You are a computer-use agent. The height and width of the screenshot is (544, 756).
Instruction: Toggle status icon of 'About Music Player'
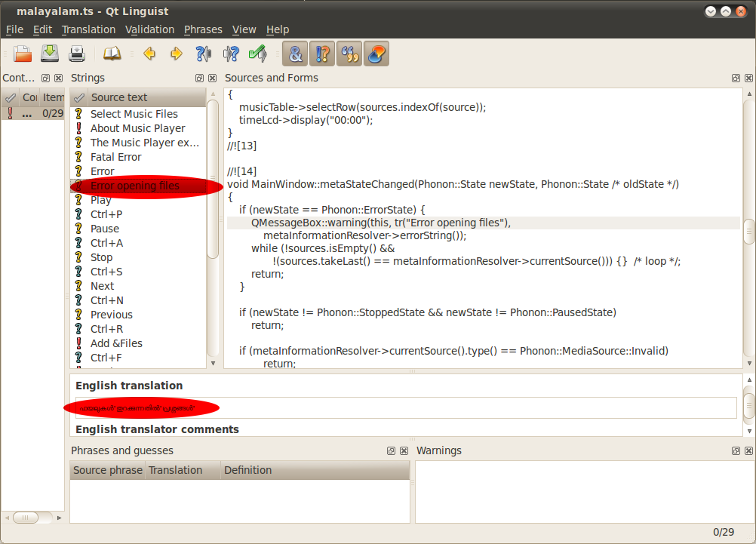pos(78,128)
